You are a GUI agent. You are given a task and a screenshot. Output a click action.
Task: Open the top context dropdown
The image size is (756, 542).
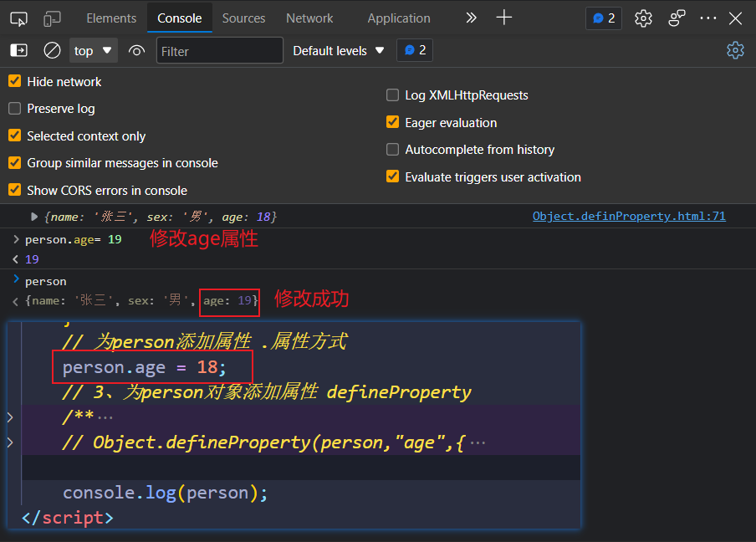93,51
